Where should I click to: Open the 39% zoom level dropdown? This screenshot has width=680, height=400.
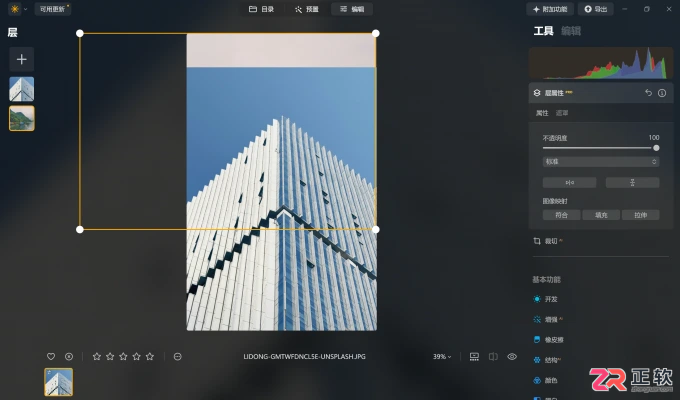[x=442, y=357]
